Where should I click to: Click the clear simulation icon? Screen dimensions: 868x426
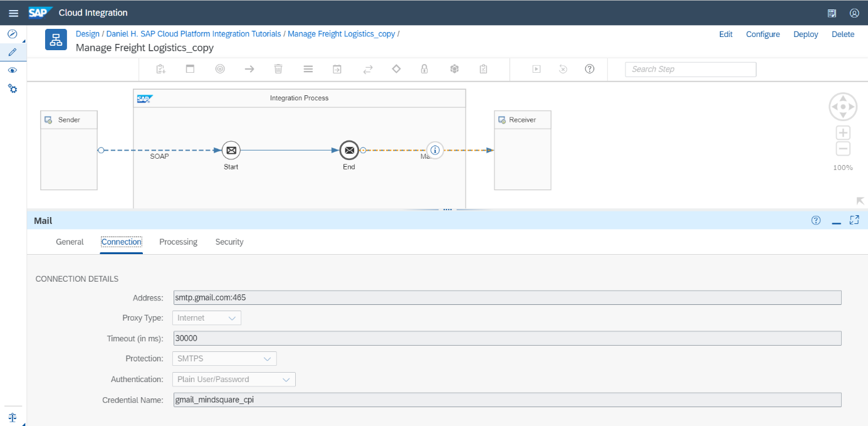(x=563, y=69)
